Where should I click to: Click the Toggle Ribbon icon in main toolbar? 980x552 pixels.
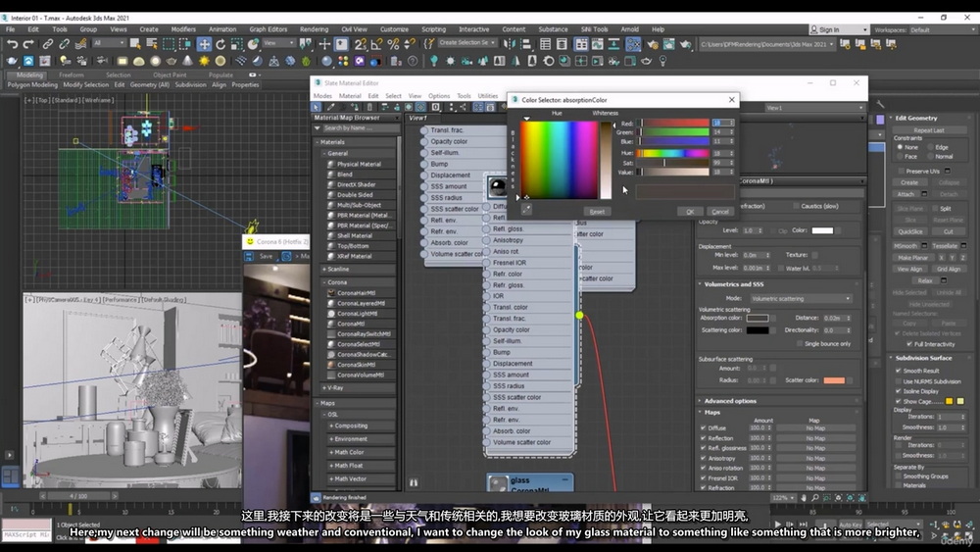(x=581, y=44)
